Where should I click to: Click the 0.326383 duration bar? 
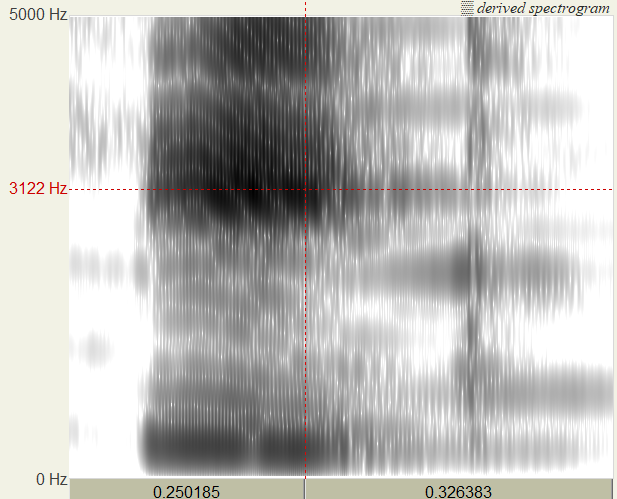(x=459, y=490)
